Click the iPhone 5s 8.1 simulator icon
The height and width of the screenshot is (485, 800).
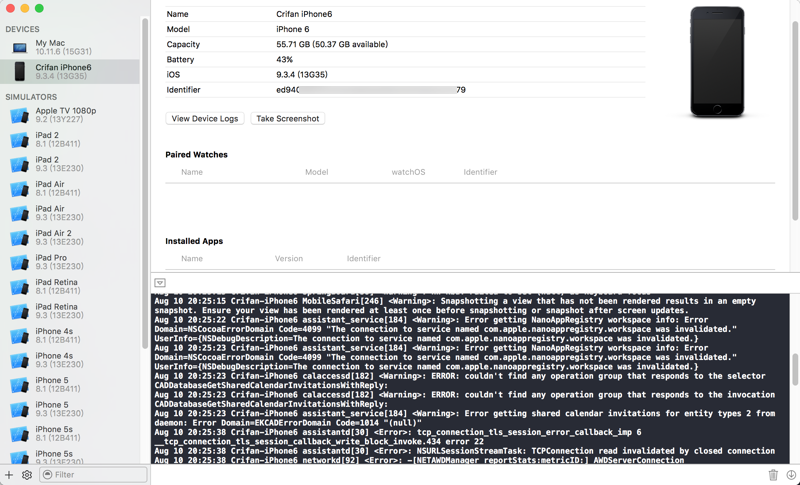19,433
